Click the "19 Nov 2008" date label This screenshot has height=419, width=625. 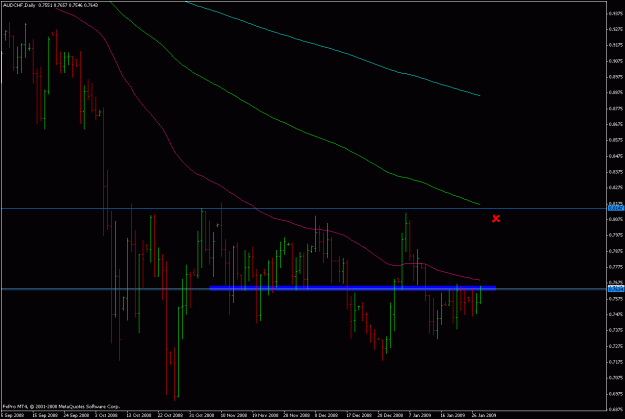coord(265,415)
